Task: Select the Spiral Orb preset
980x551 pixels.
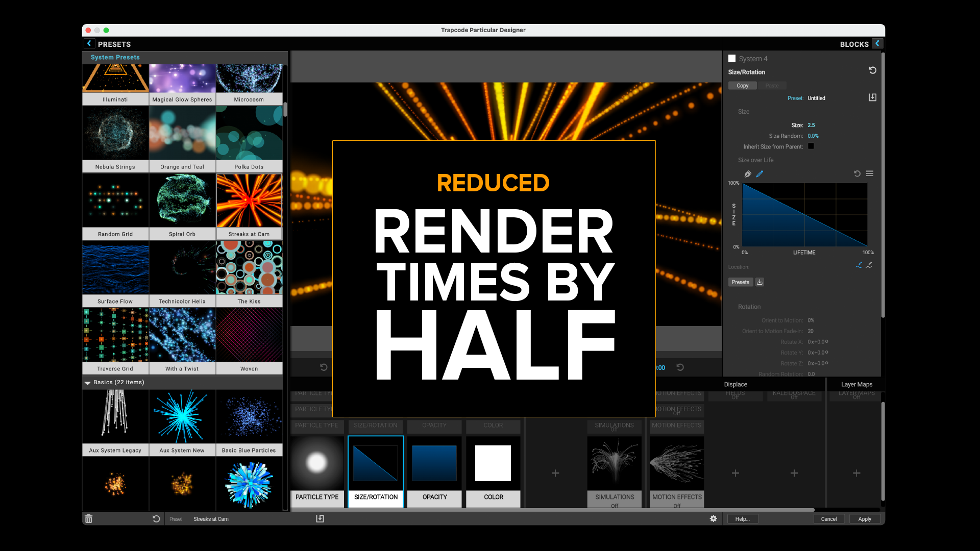Action: click(x=182, y=207)
